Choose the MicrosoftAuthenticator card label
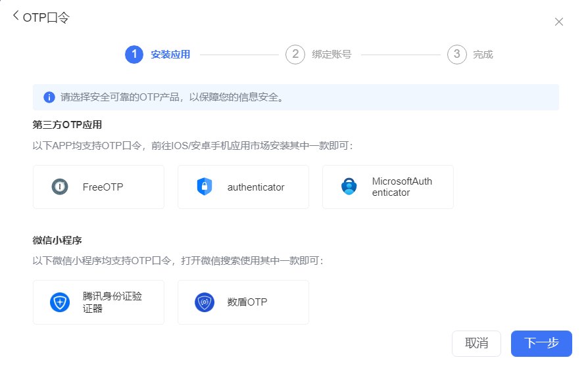 tap(402, 187)
